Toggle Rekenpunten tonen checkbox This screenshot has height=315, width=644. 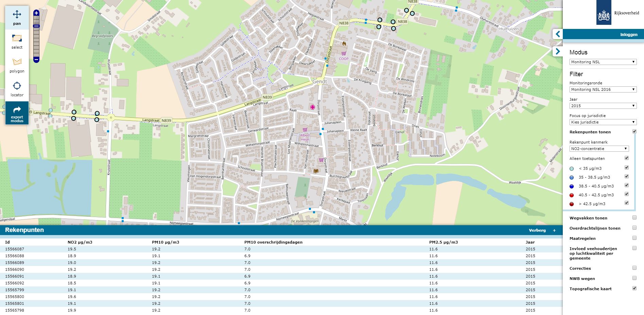pyautogui.click(x=634, y=131)
